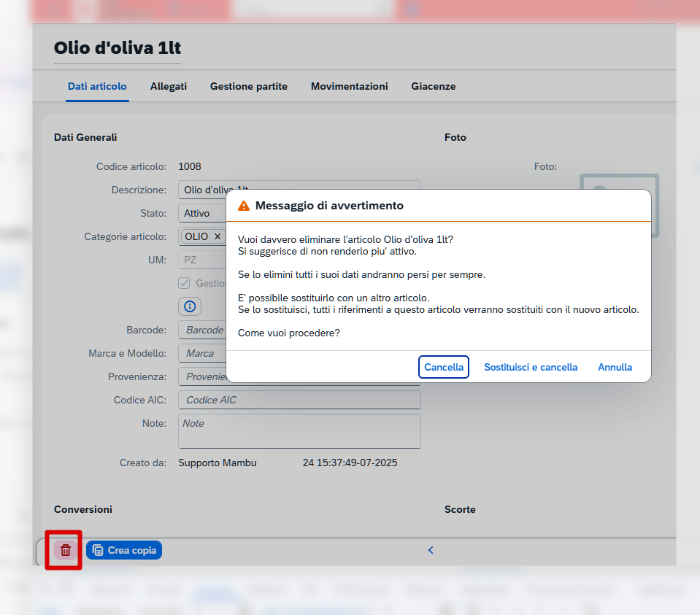Click the blue info circle icon
This screenshot has width=700, height=615.
(x=190, y=306)
